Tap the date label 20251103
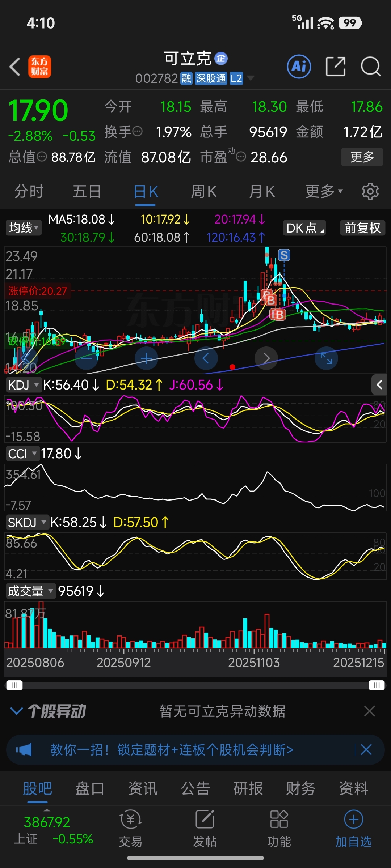Viewport: 391px width, 868px height. pos(254,662)
